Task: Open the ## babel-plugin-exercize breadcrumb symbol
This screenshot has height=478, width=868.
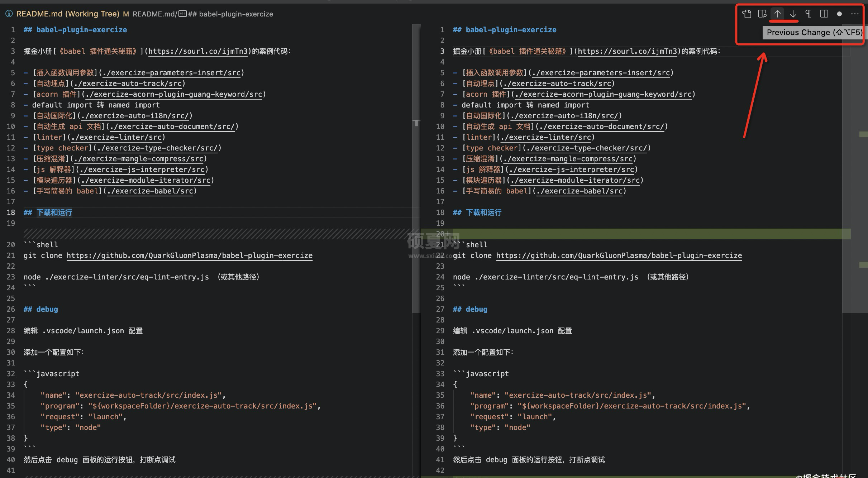Action: (x=230, y=14)
